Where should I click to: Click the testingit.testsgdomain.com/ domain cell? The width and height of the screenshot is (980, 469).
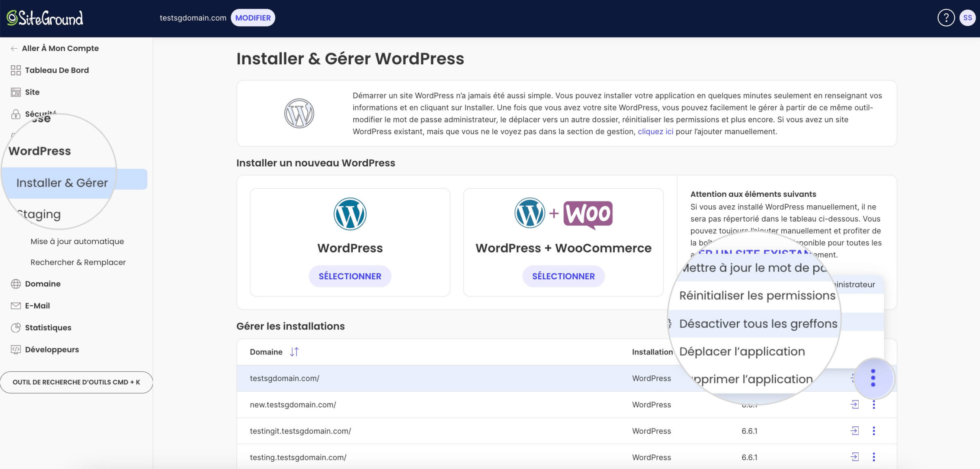pos(300,431)
